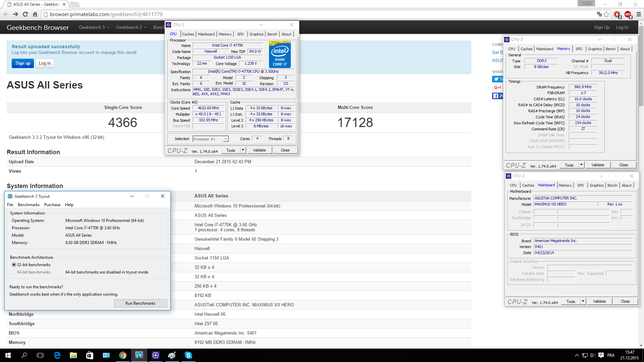Open Tools dropdown arrow in Memory window
The height and width of the screenshot is (362, 644).
[x=582, y=165]
